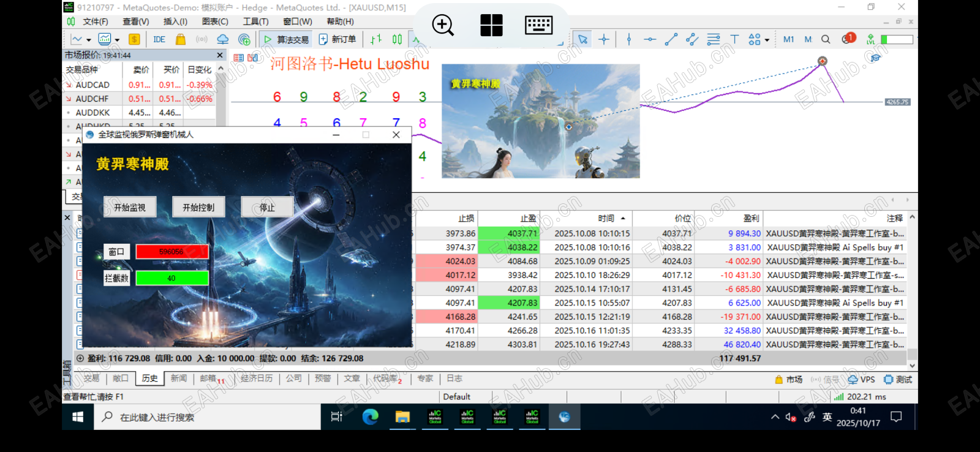Open Microsoft Edge from the taskbar
980x452 pixels.
[x=370, y=417]
